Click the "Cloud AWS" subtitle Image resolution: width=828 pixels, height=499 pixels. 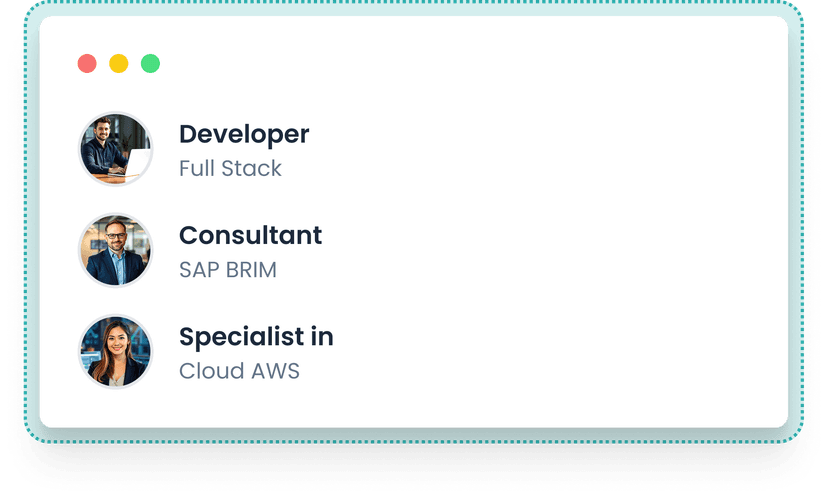239,371
